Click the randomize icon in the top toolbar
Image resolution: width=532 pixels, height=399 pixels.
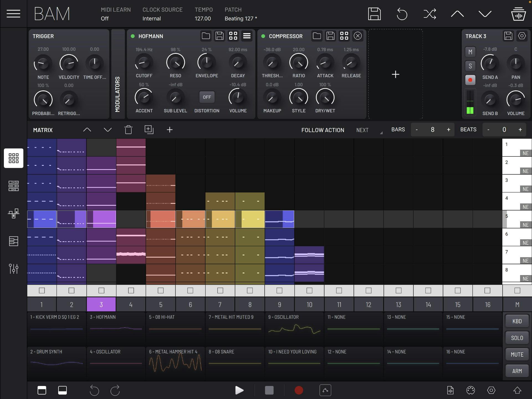point(429,13)
